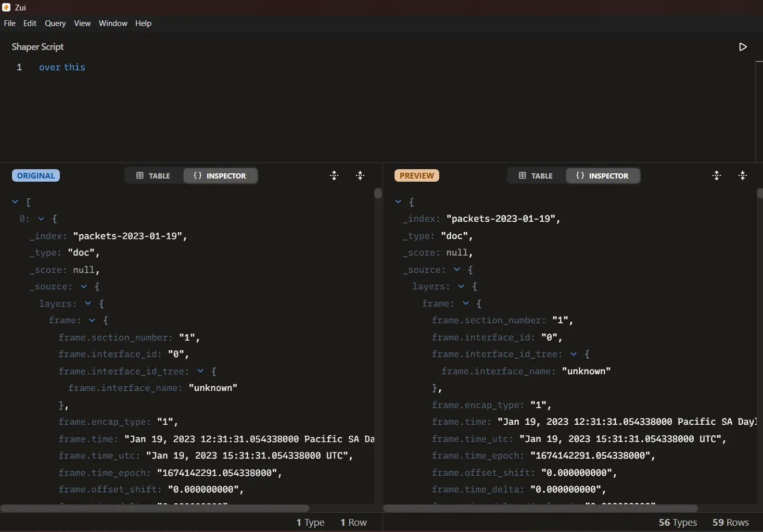Collapse all rows in the preview pane

coord(743,175)
